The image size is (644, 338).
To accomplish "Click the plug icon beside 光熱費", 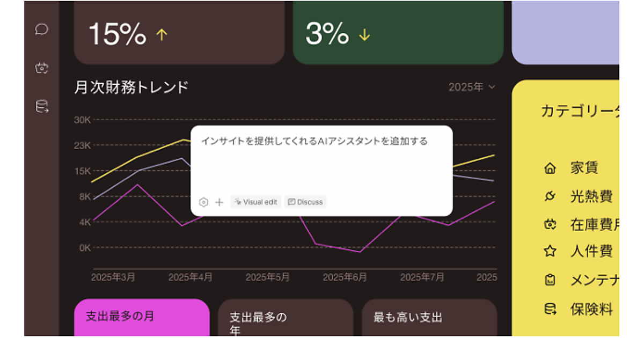I will tap(550, 196).
